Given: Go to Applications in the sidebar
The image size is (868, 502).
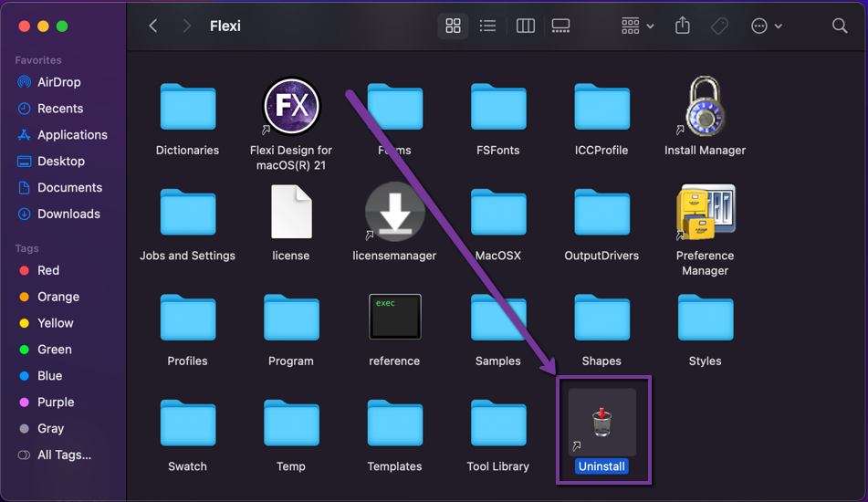Looking at the screenshot, I should click(x=72, y=134).
